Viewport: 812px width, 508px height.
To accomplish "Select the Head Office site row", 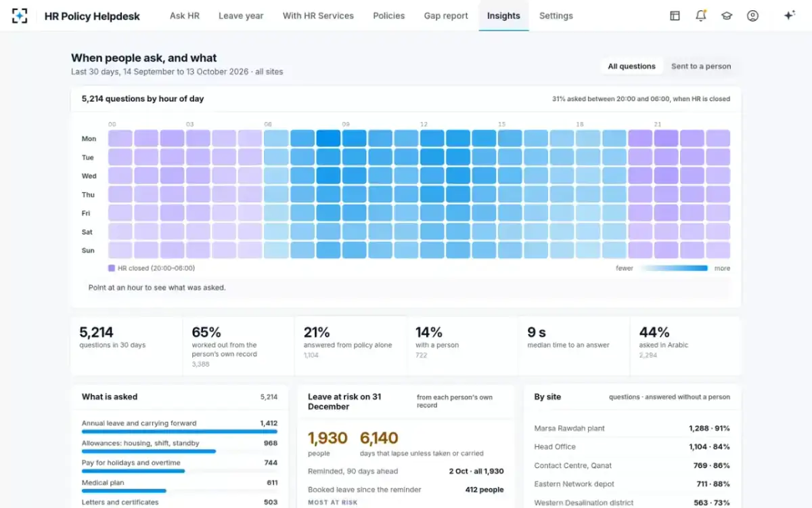I will 632,447.
